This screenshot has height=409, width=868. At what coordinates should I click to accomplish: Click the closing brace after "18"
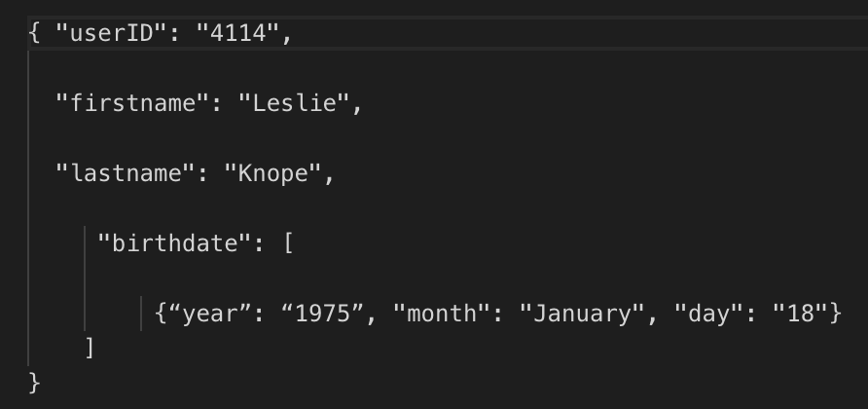tap(833, 314)
